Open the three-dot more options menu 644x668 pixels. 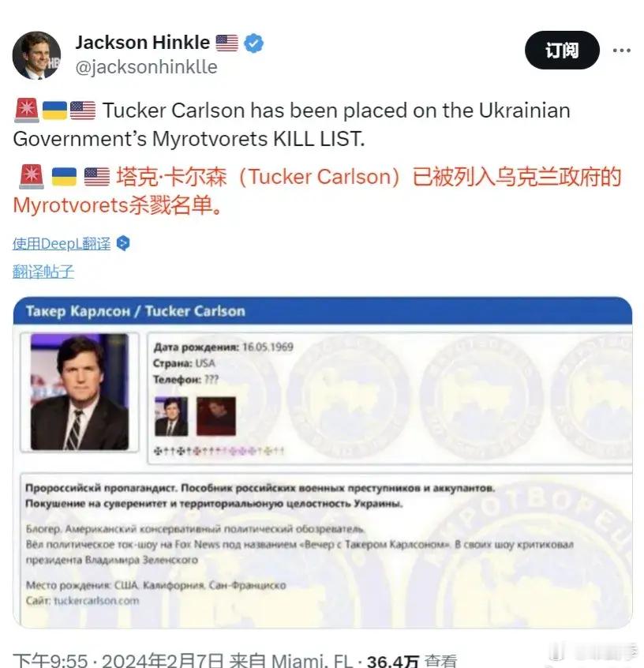pyautogui.click(x=622, y=51)
